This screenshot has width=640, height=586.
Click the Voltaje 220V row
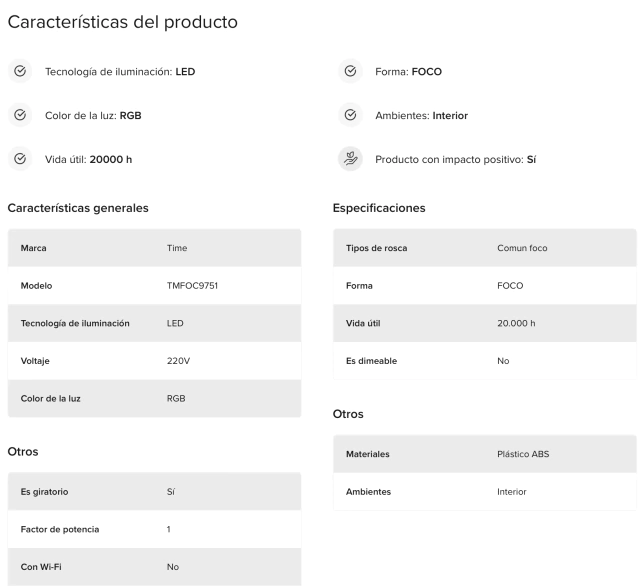(154, 361)
